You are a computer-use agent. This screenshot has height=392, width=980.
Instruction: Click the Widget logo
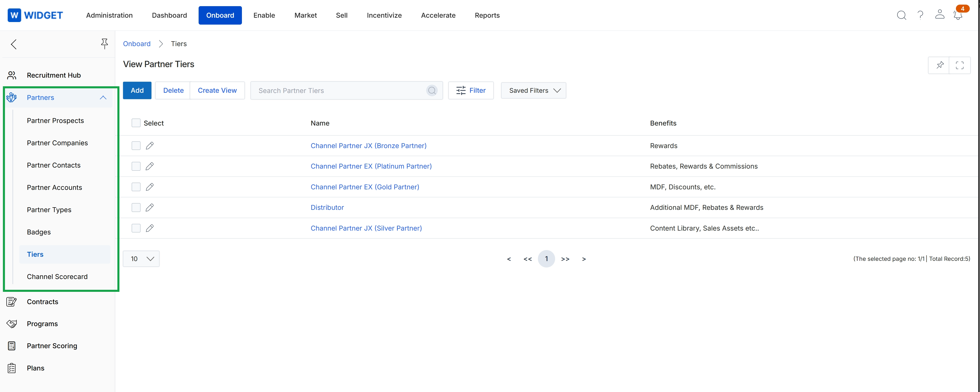coord(35,15)
